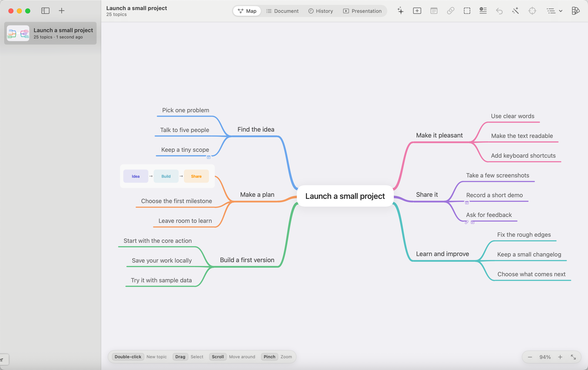588x370 pixels.
Task: Start the Presentation tab
Action: 362,11
